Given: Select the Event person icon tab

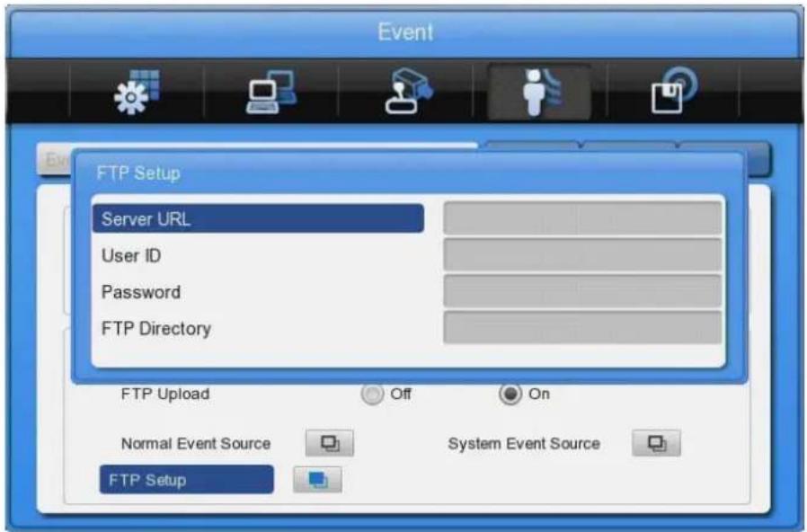Looking at the screenshot, I should pyautogui.click(x=539, y=92).
